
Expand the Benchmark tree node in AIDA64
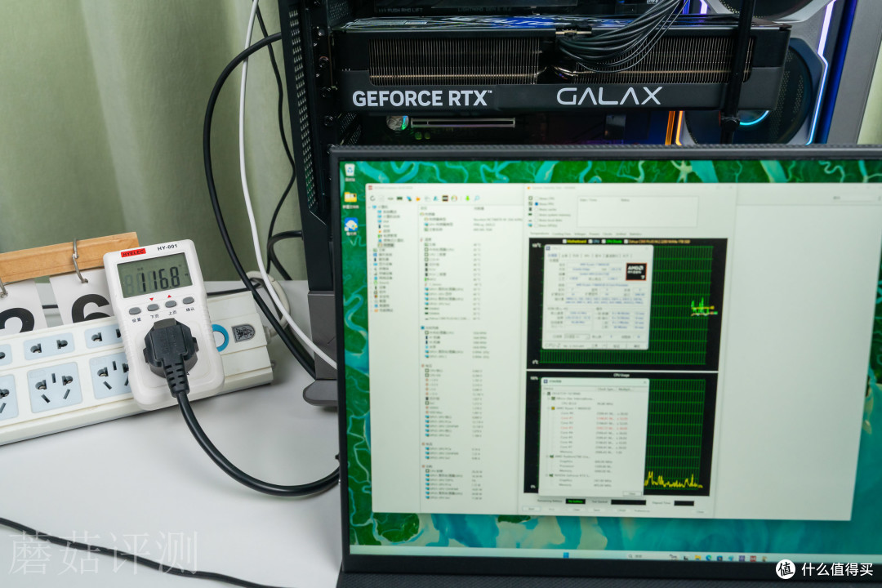(371, 310)
